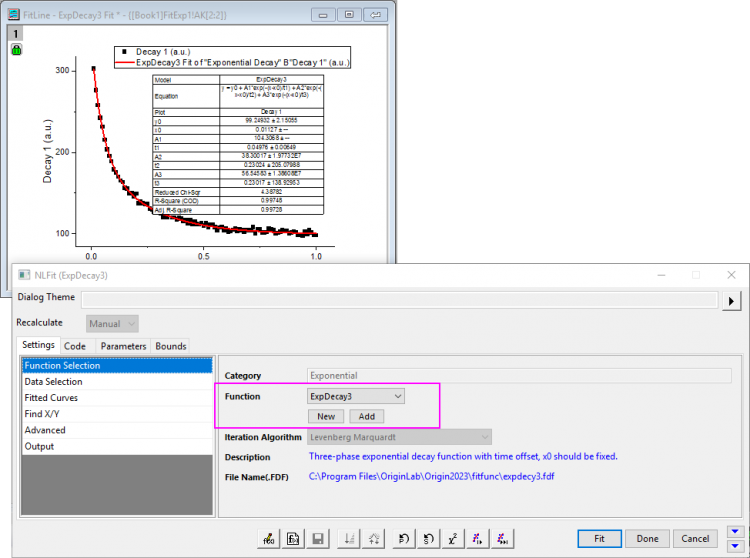This screenshot has height=558, width=750.
Task: Click the Chi-Square calculation icon
Action: coord(453,539)
